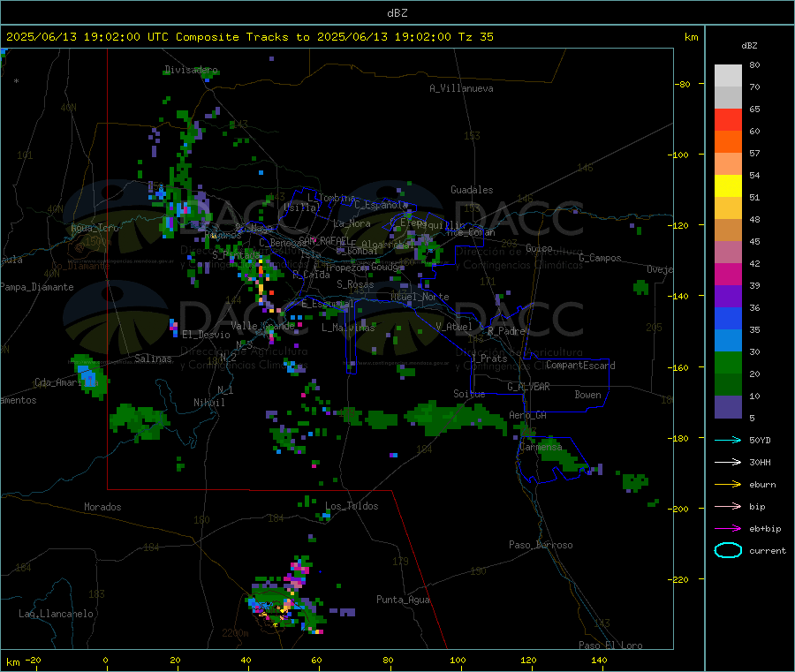Click the 60 km bottom axis tick
Viewport: 795px width, 672px height.
(x=316, y=660)
